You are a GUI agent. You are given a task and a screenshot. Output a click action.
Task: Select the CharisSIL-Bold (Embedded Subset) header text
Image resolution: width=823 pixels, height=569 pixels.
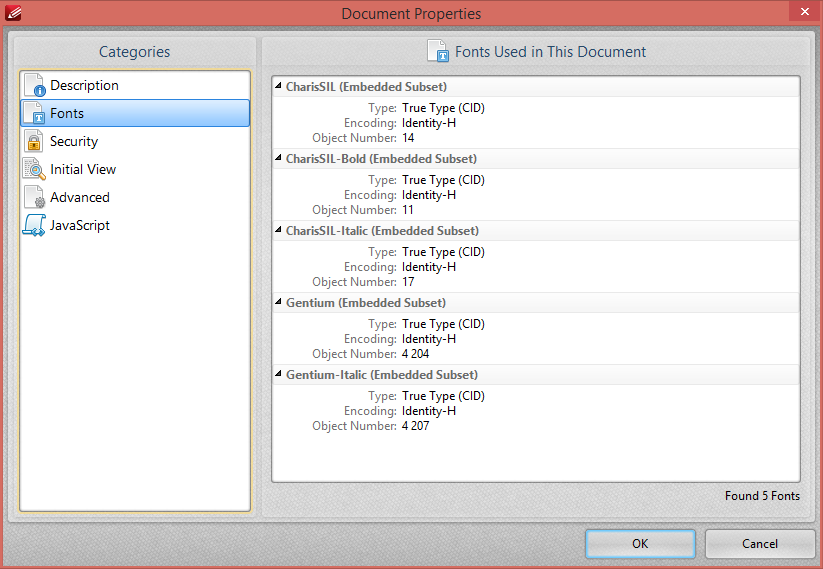pyautogui.click(x=382, y=159)
